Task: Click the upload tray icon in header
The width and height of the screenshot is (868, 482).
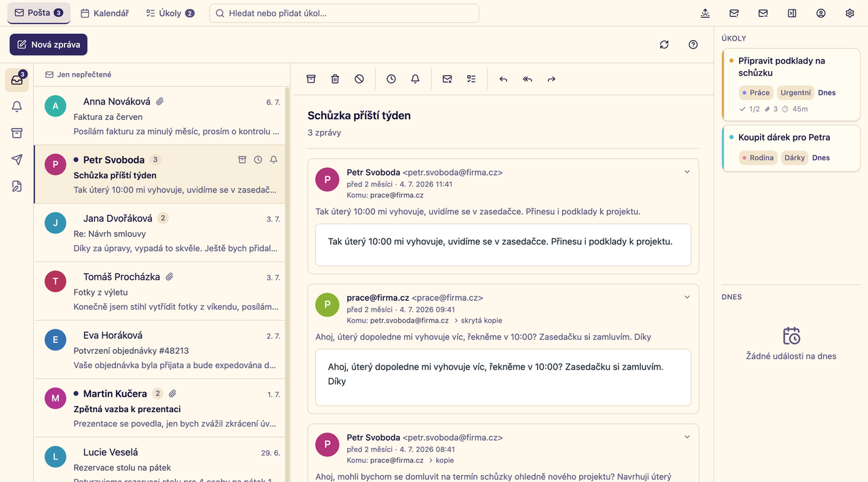Action: point(705,13)
